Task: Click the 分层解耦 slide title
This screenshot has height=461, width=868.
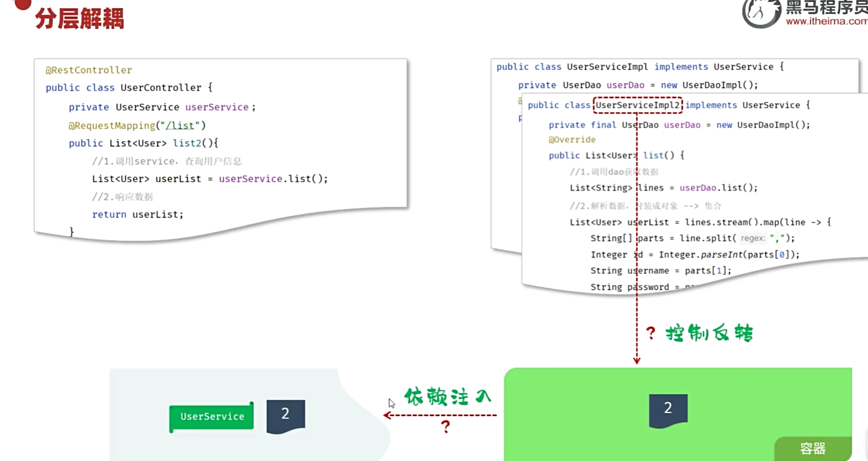Action: point(79,19)
